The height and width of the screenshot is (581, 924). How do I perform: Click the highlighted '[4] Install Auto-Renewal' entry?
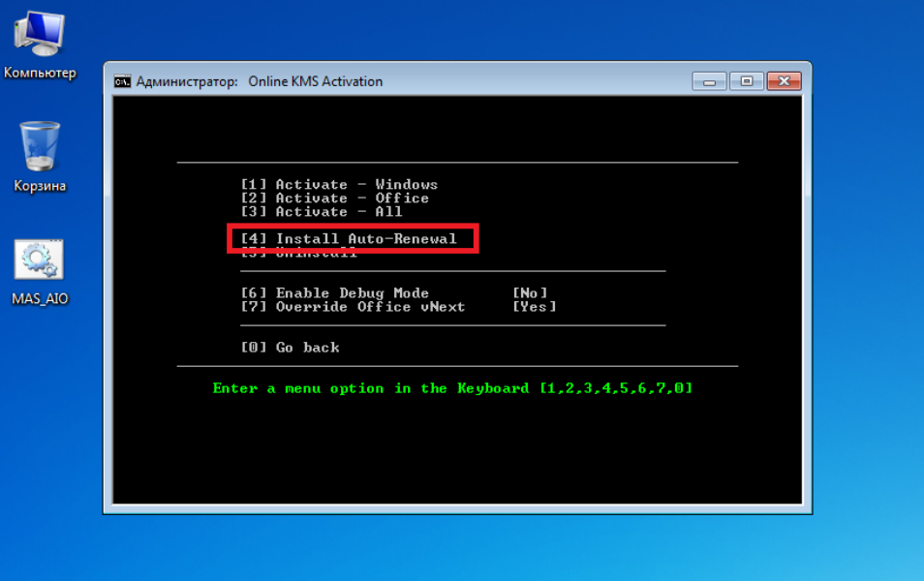pyautogui.click(x=349, y=238)
